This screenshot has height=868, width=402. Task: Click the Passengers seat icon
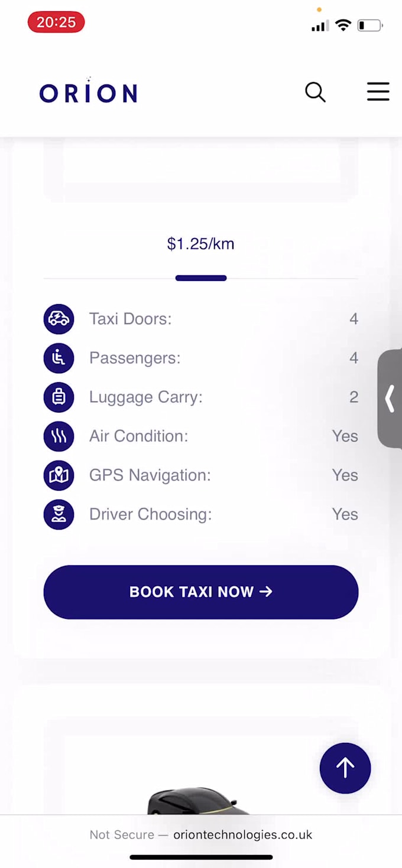pyautogui.click(x=59, y=358)
